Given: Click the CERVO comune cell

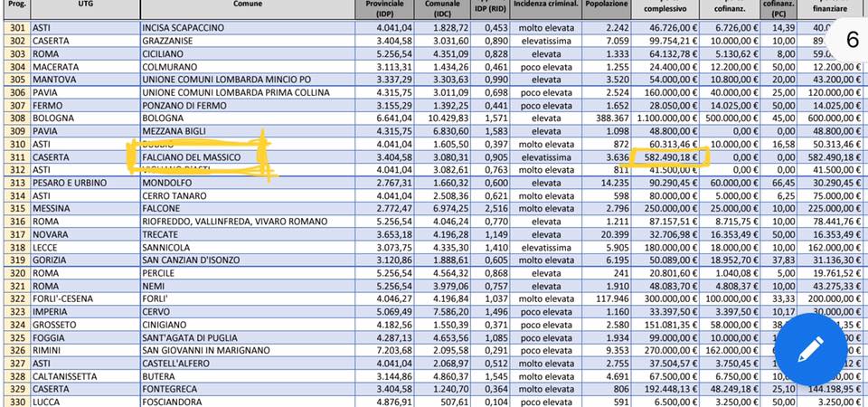Looking at the screenshot, I should coord(248,312).
